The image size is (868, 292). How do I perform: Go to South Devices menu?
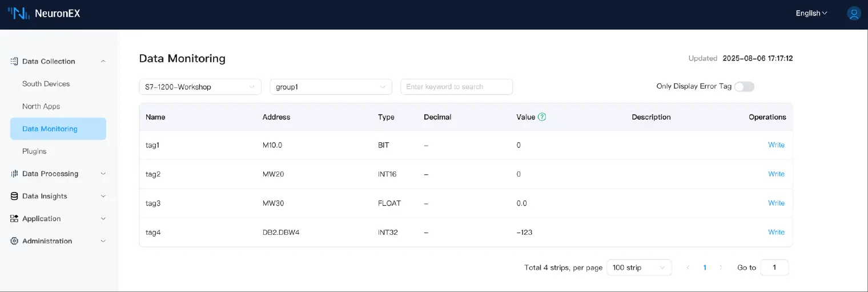click(x=46, y=84)
